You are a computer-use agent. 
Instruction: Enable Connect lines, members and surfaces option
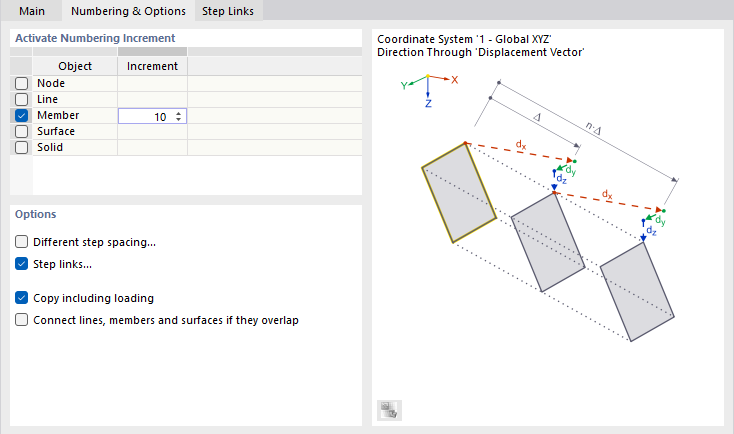[22, 320]
